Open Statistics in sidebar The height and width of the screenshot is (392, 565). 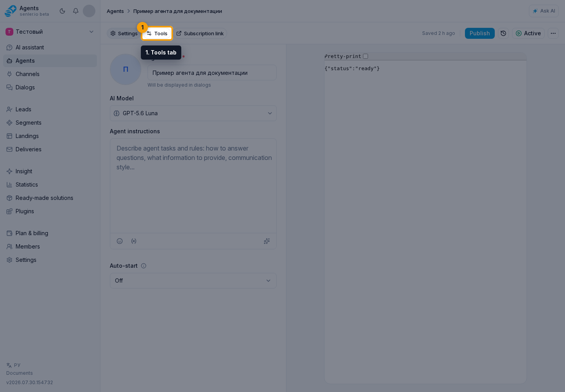click(50, 185)
